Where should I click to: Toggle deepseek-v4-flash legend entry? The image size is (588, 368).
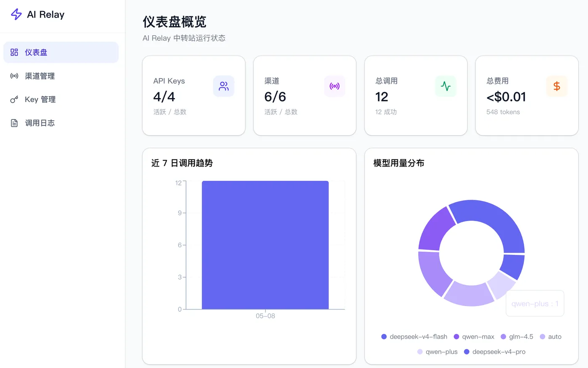tap(414, 336)
